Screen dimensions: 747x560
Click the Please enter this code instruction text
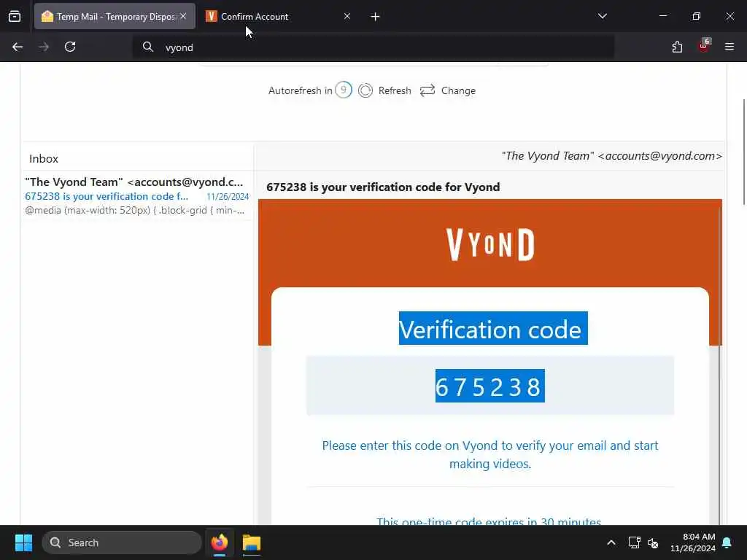pos(490,454)
